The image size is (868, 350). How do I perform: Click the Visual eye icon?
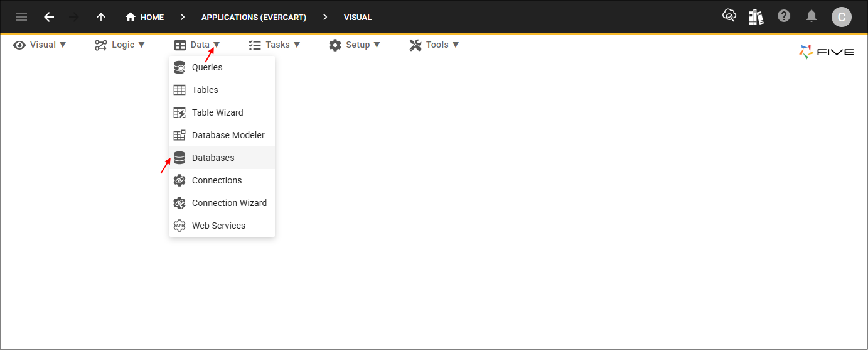(19, 45)
